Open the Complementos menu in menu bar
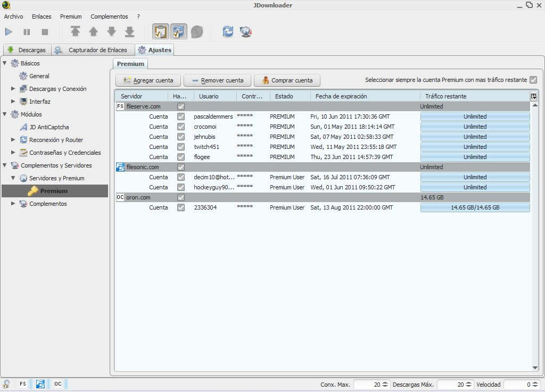Screen dimensions: 545x392 click(109, 16)
